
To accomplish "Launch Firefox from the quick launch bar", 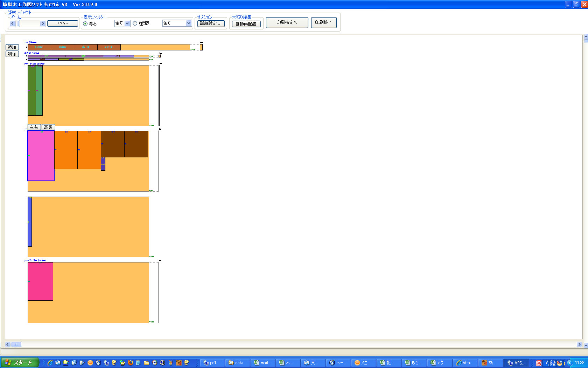I will pos(131,363).
